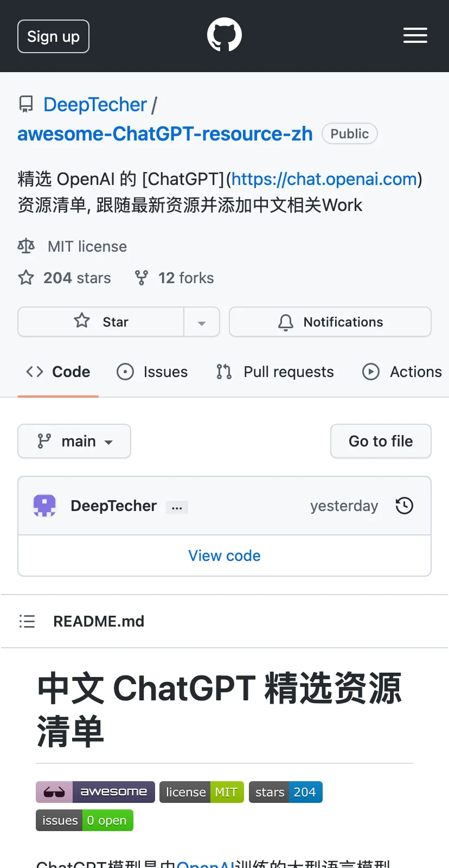Click the MIT license scale icon
Screen dimensions: 449x868
pos(26,246)
